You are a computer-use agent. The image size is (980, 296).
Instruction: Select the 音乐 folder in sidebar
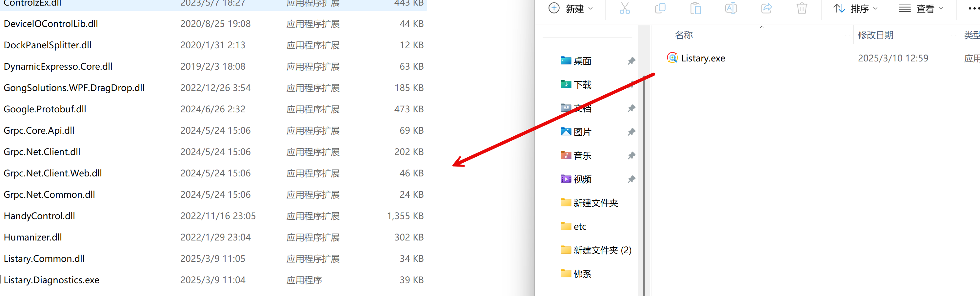[x=582, y=155]
